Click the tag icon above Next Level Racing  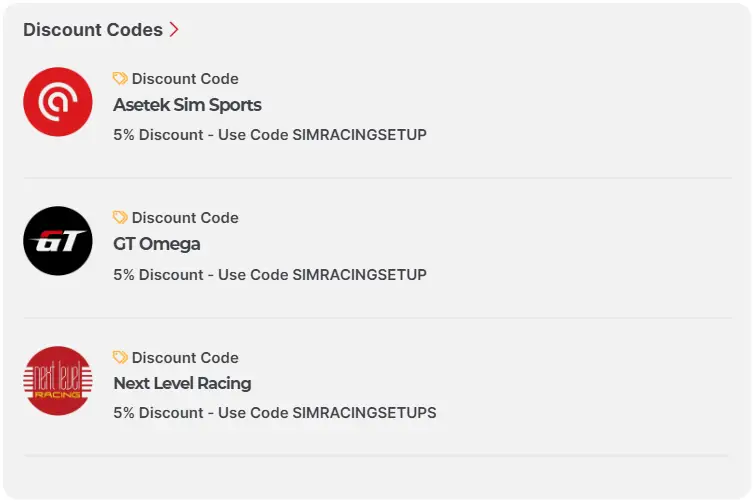[120, 358]
